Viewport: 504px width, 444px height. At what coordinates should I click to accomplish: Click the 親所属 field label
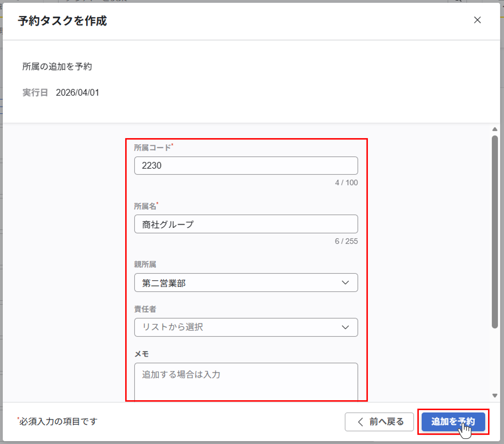click(145, 264)
